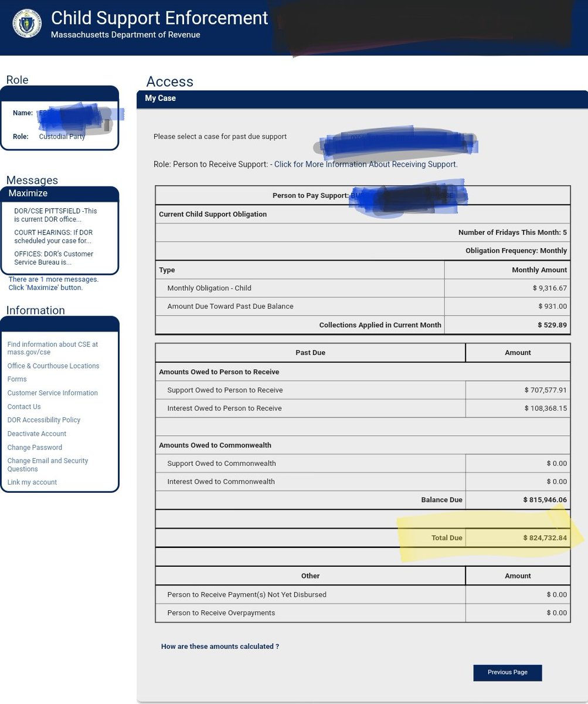Viewport: 588px width, 704px height.
Task: Click 'There are 1 more messages' notice
Action: [x=53, y=283]
